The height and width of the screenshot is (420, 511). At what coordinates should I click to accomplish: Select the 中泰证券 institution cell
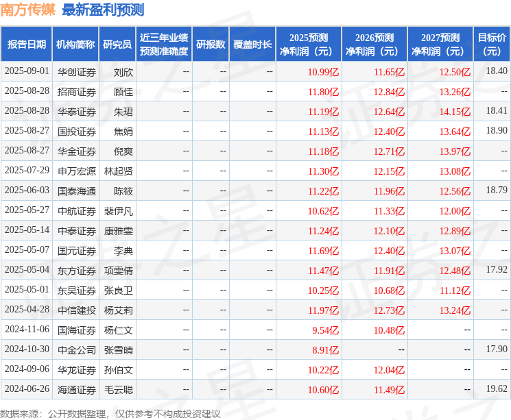click(77, 231)
